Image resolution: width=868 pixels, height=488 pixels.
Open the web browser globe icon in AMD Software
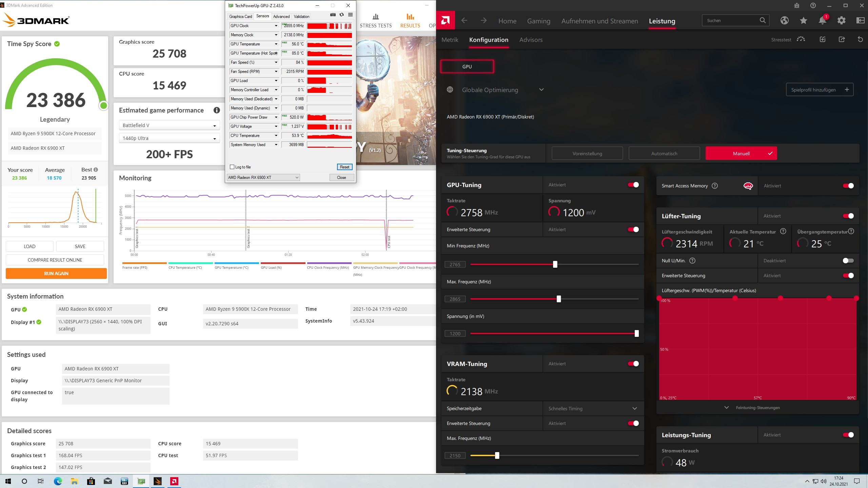[x=784, y=21]
